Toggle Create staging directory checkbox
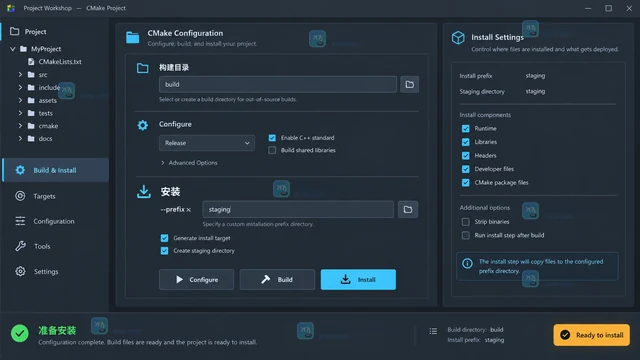 (x=164, y=251)
